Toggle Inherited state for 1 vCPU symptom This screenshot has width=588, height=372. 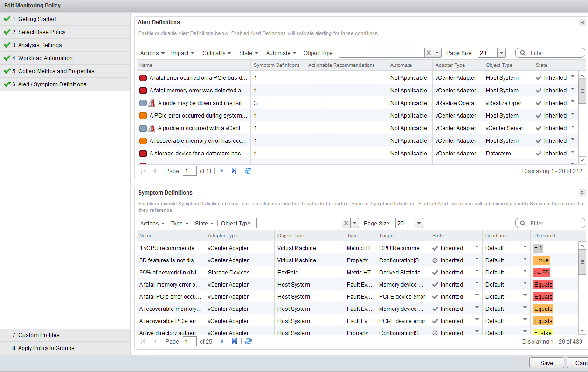click(477, 248)
